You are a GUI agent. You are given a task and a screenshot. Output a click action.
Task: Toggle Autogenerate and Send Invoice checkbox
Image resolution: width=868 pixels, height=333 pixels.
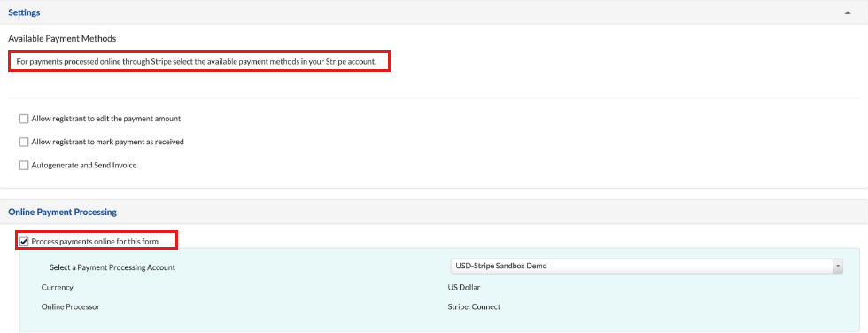[24, 165]
